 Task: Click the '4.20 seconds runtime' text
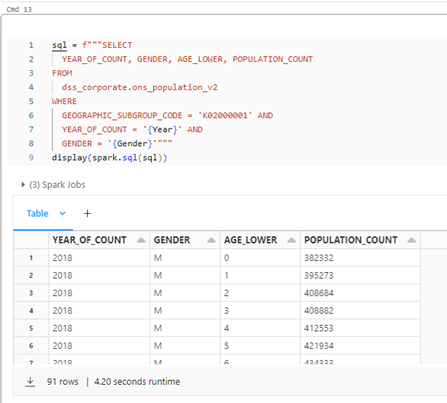[x=137, y=381]
